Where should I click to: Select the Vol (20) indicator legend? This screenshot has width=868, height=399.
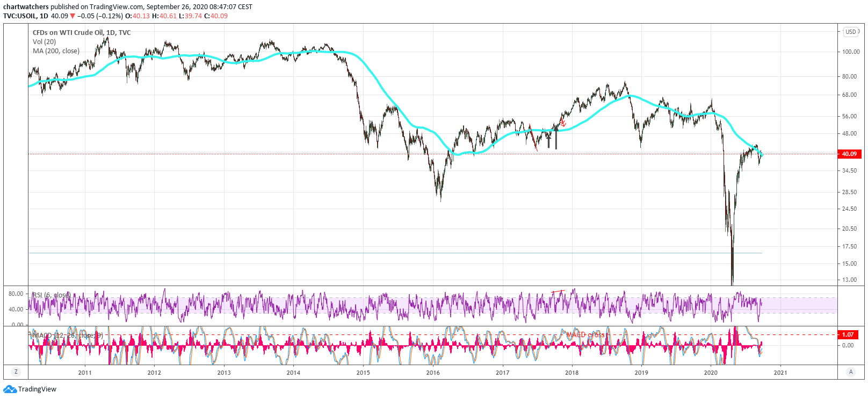pos(44,42)
